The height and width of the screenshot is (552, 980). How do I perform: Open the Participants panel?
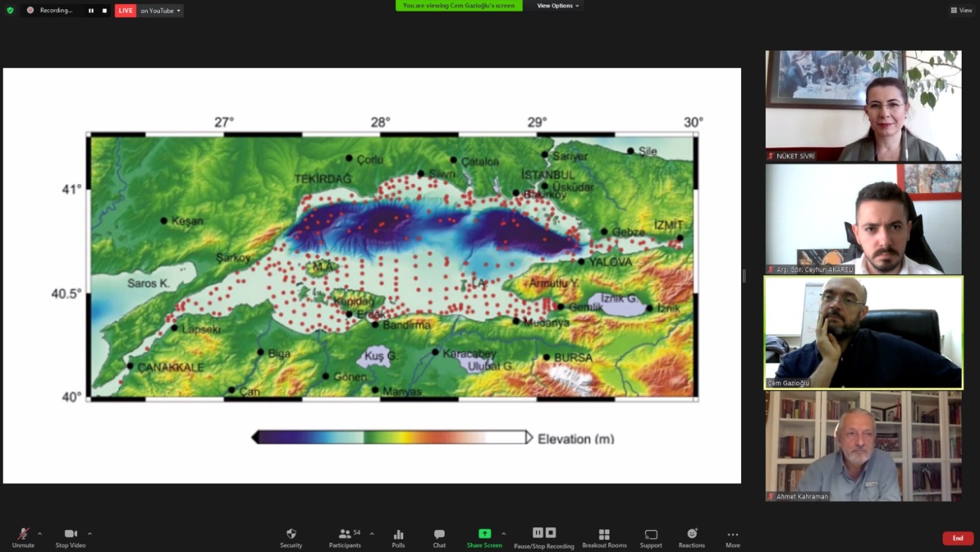(x=345, y=537)
